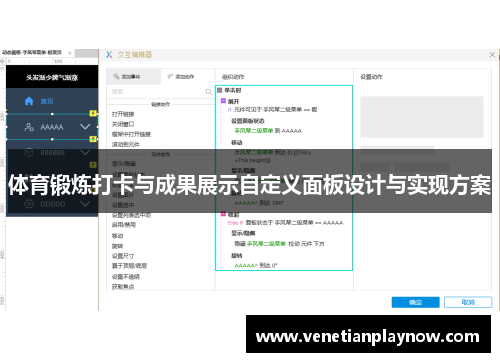The height and width of the screenshot is (362, 500).
Task: Click the yellow interaction badge below AAAAA row
Action: [93, 139]
